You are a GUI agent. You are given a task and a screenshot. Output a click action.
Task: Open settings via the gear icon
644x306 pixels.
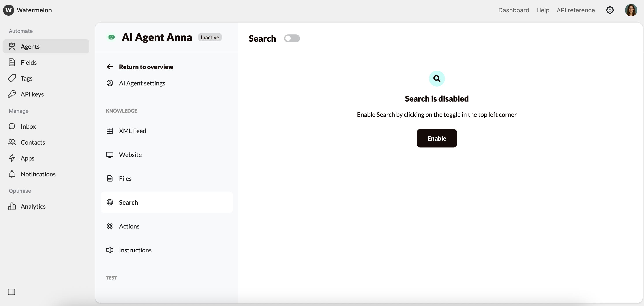click(x=610, y=10)
